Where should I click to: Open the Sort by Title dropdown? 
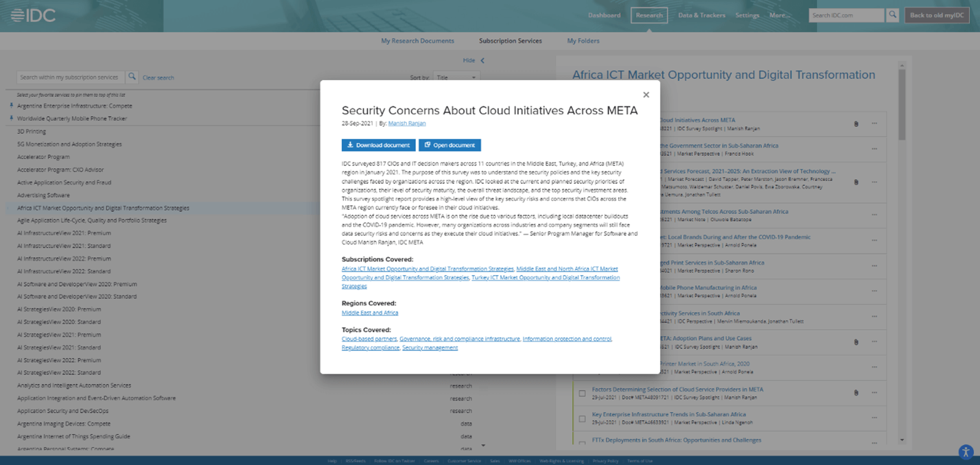pyautogui.click(x=456, y=77)
